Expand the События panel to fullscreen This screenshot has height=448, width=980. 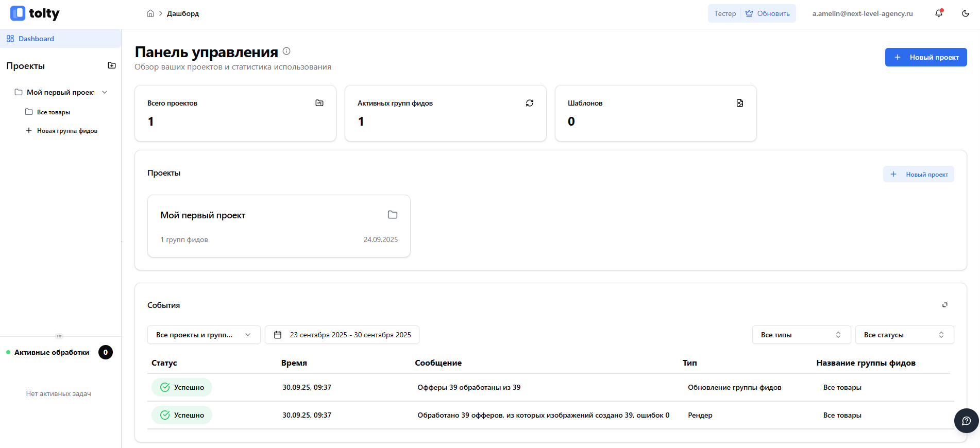point(945,305)
